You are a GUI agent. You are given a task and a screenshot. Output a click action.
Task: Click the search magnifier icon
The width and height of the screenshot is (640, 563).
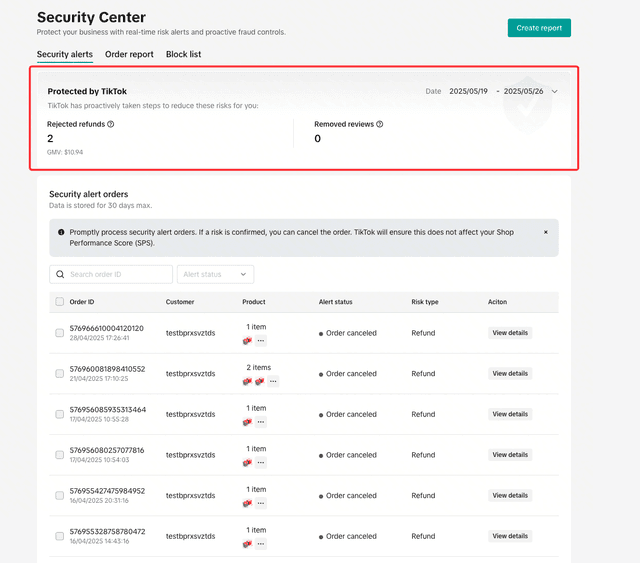pos(60,274)
